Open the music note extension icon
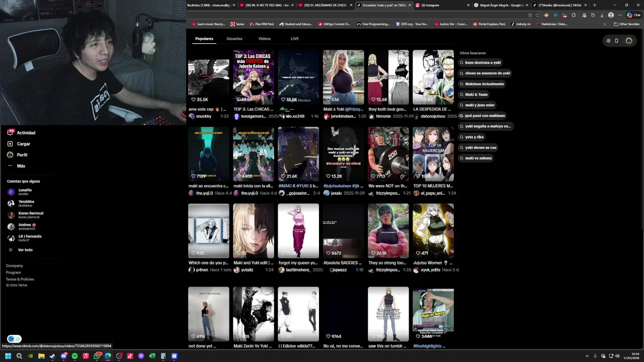This screenshot has height=362, width=644. pos(584,15)
